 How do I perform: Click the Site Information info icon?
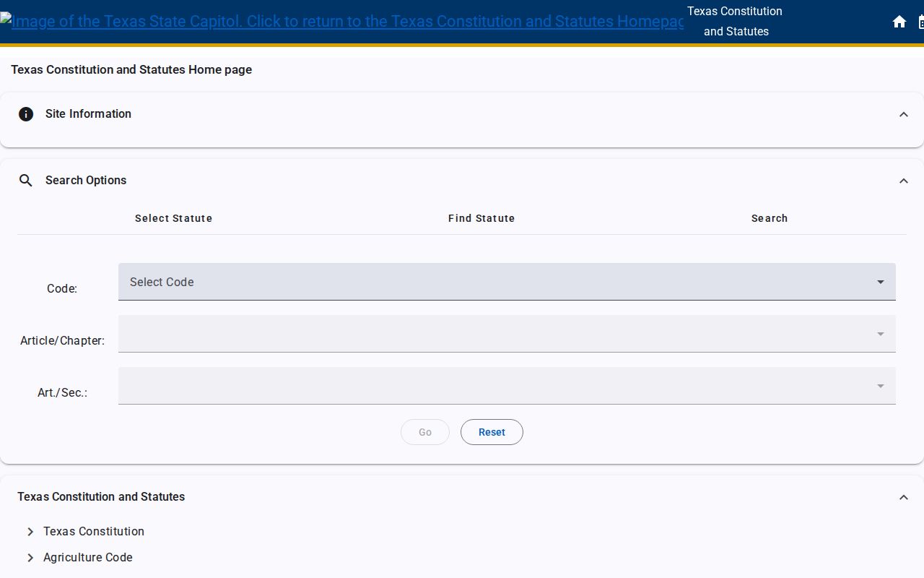click(26, 114)
